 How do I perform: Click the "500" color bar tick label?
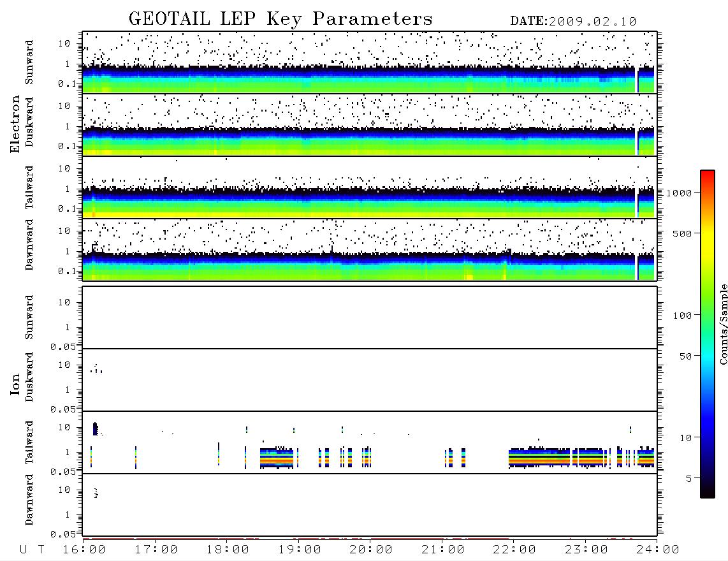[x=682, y=233]
